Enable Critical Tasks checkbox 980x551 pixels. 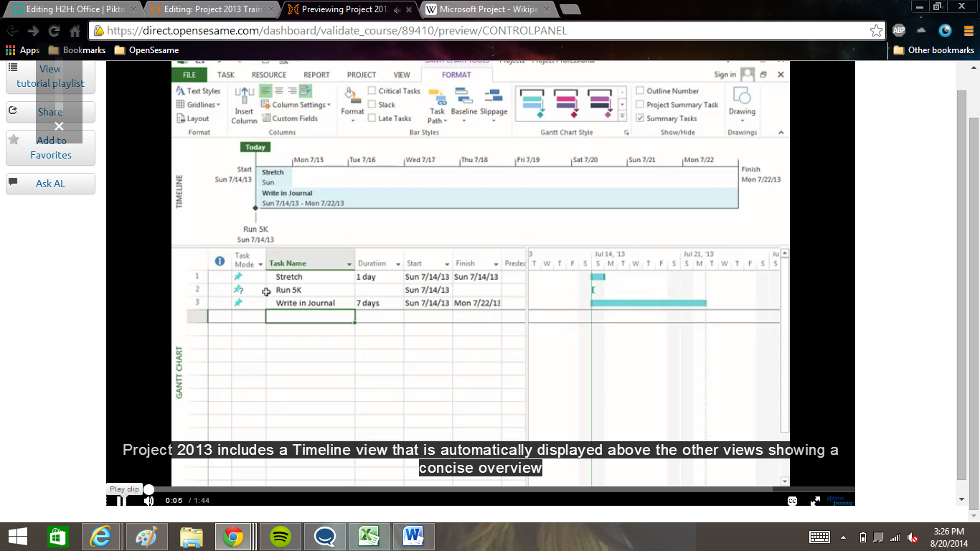click(372, 91)
